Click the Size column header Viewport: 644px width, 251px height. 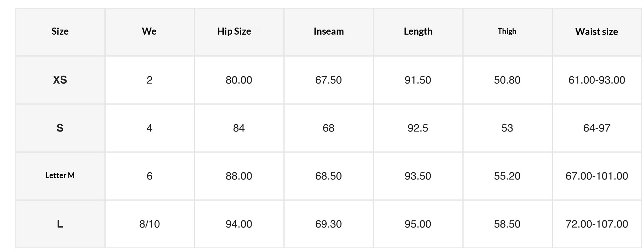[60, 32]
